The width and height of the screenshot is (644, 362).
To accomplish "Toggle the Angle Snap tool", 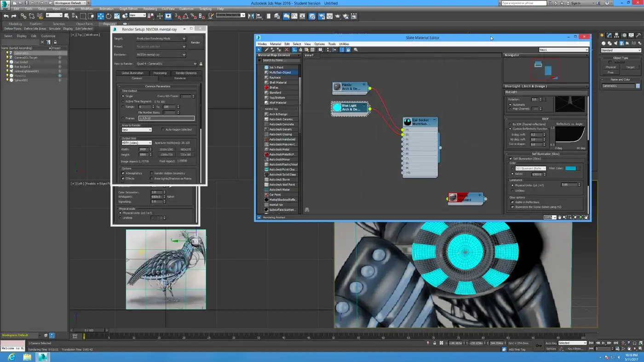I will coord(184,16).
